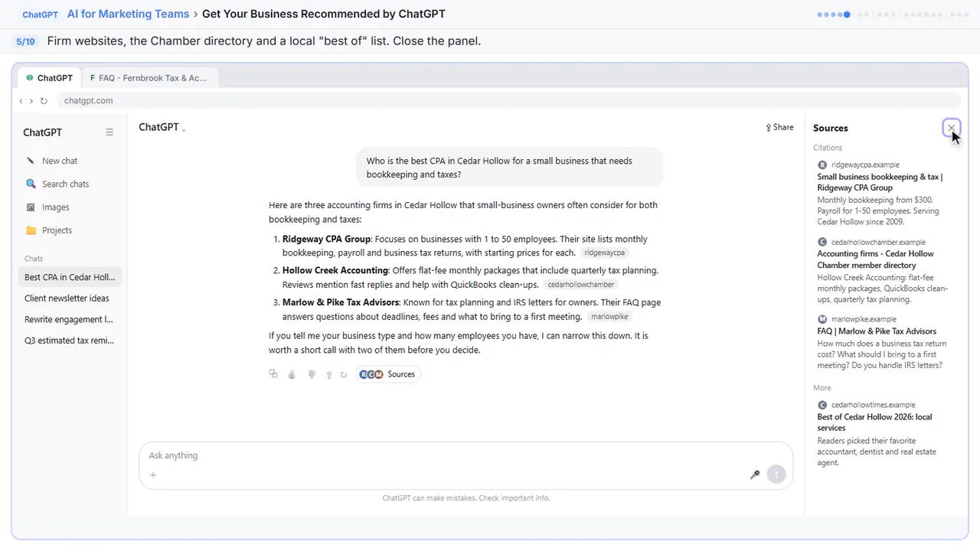Open Client newsletter ideas chat

pyautogui.click(x=70, y=298)
